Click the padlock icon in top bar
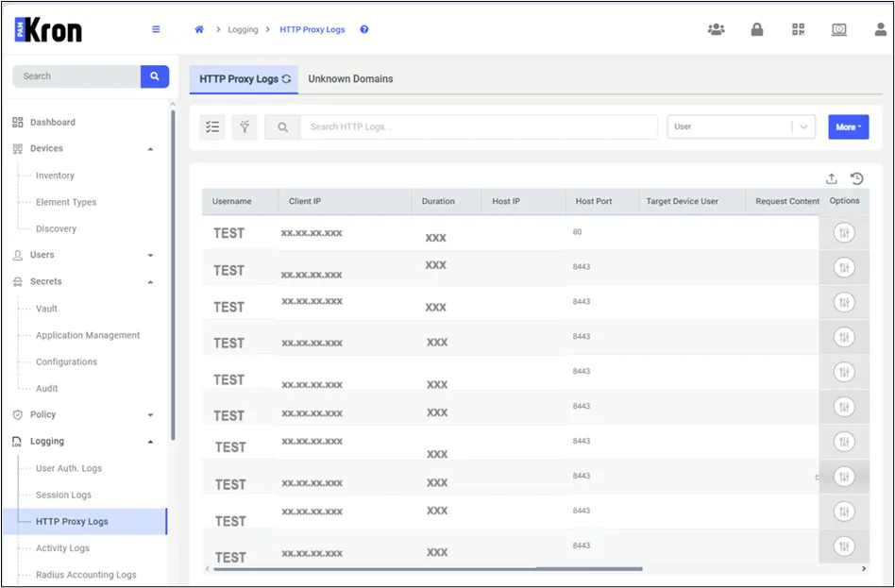This screenshot has height=588, width=895. click(x=757, y=29)
